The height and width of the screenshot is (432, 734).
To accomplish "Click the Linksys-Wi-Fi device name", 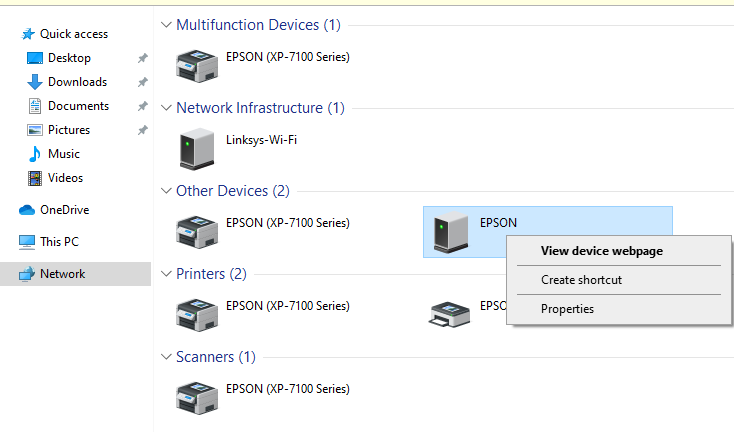I will 261,140.
